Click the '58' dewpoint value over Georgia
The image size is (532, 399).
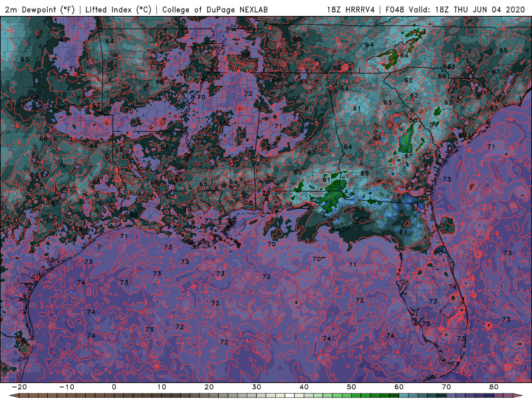click(413, 120)
